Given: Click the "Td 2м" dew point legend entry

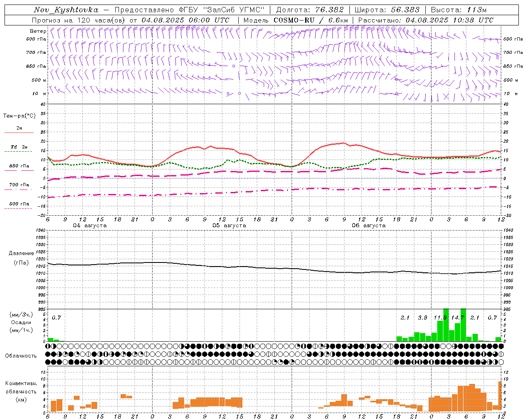Looking at the screenshot, I should click(19, 147).
